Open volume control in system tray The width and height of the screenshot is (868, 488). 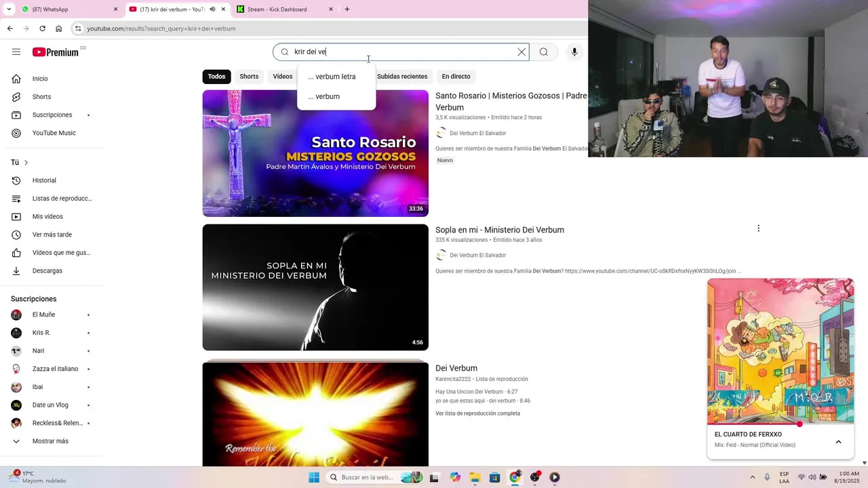click(x=812, y=477)
